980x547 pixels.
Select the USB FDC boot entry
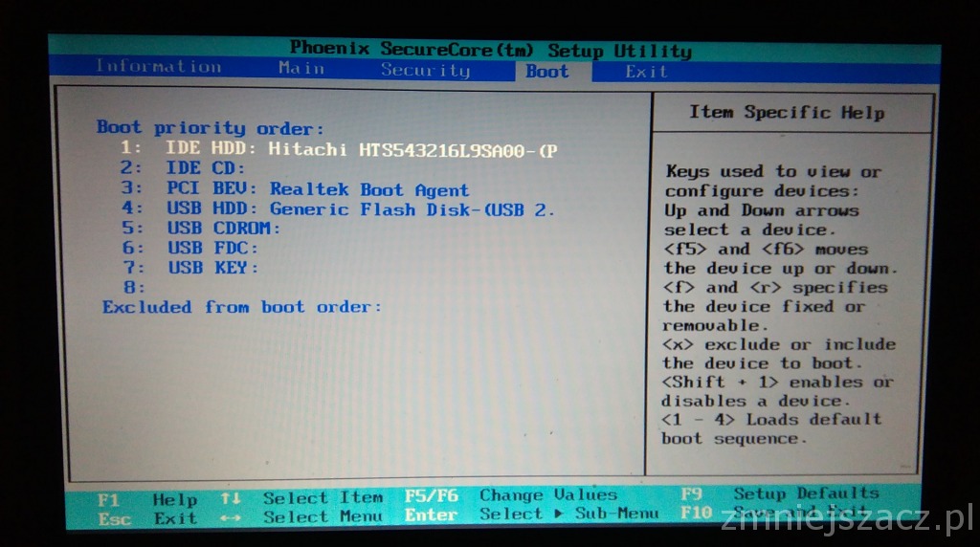click(190, 248)
